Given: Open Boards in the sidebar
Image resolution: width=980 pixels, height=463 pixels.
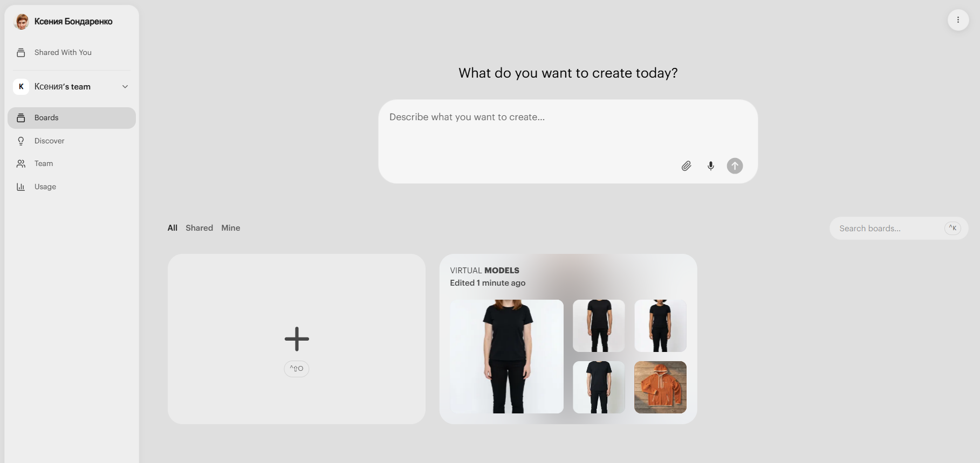Looking at the screenshot, I should [x=72, y=118].
